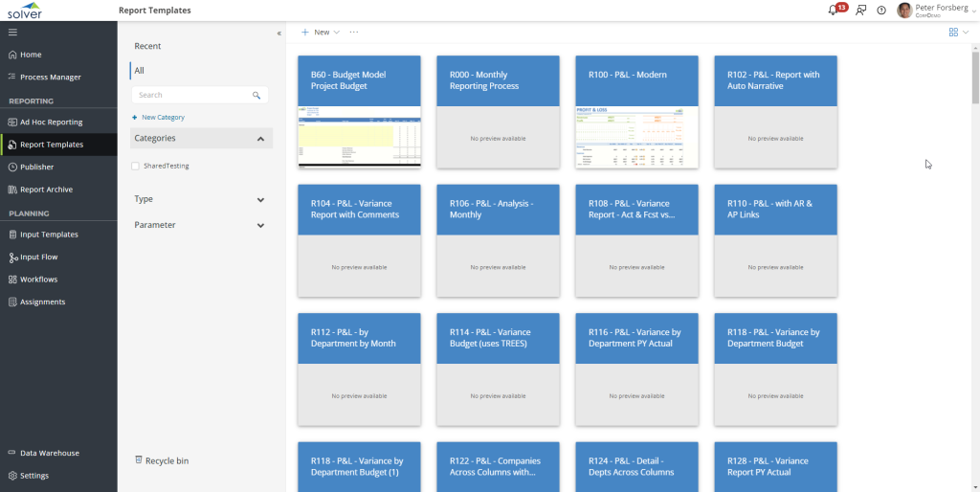
Task: Click the template Search input field
Action: pyautogui.click(x=191, y=96)
